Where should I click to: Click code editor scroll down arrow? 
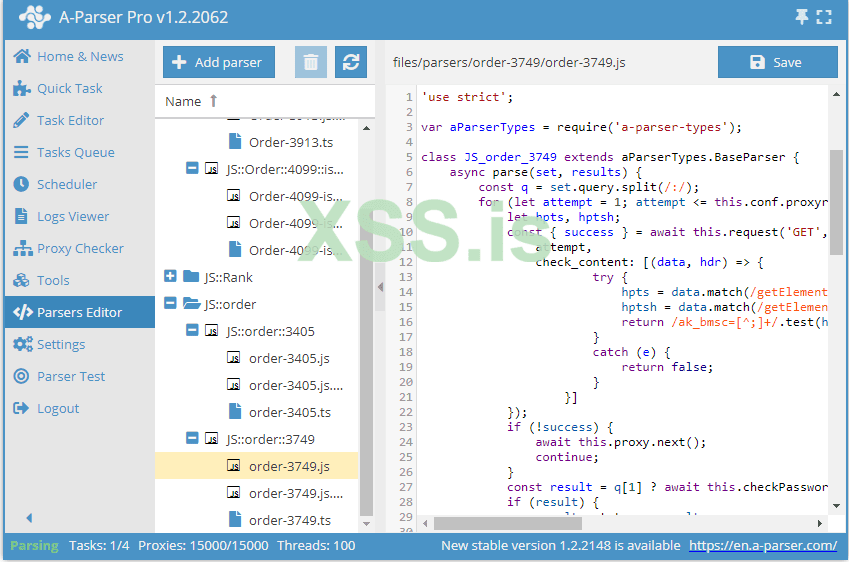pos(837,506)
